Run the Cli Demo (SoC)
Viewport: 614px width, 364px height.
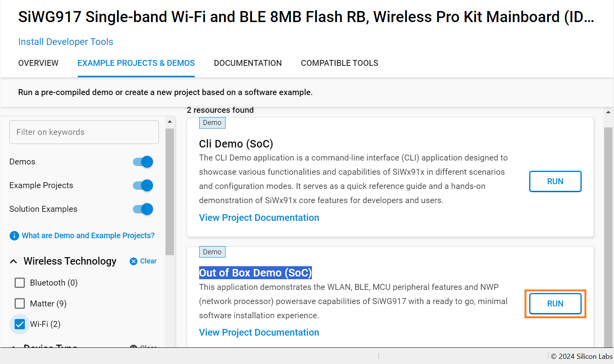click(x=555, y=181)
